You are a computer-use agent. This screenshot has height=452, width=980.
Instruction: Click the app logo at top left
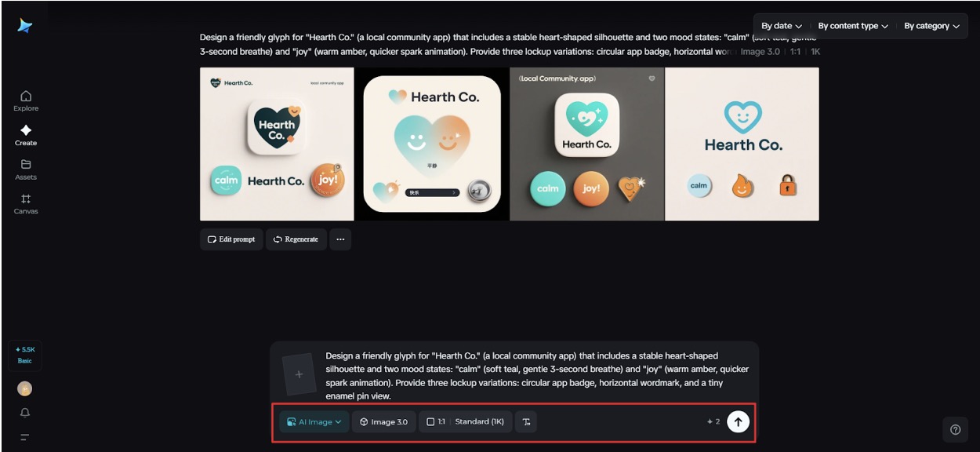(25, 26)
